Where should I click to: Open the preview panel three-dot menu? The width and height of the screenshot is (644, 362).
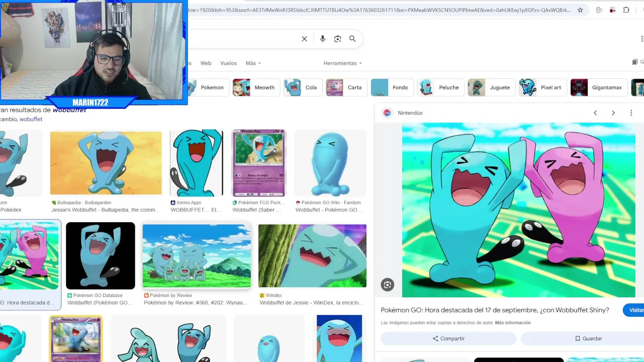(631, 113)
